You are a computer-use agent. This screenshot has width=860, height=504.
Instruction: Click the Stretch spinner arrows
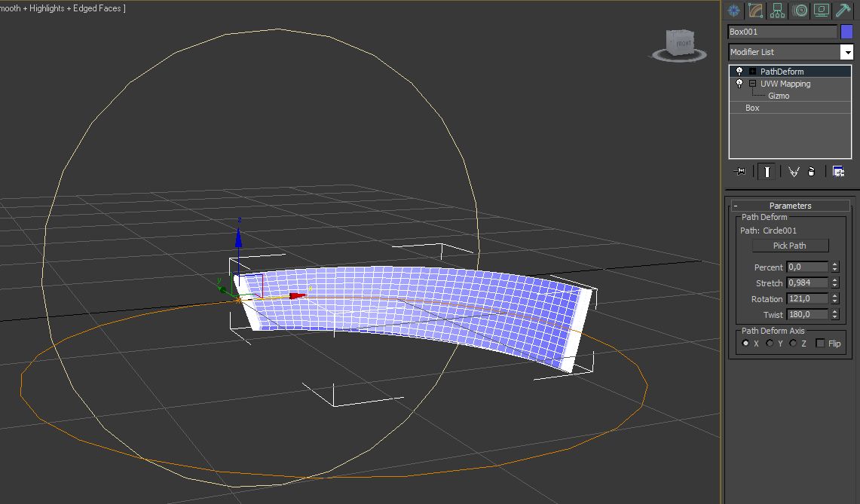coord(835,283)
